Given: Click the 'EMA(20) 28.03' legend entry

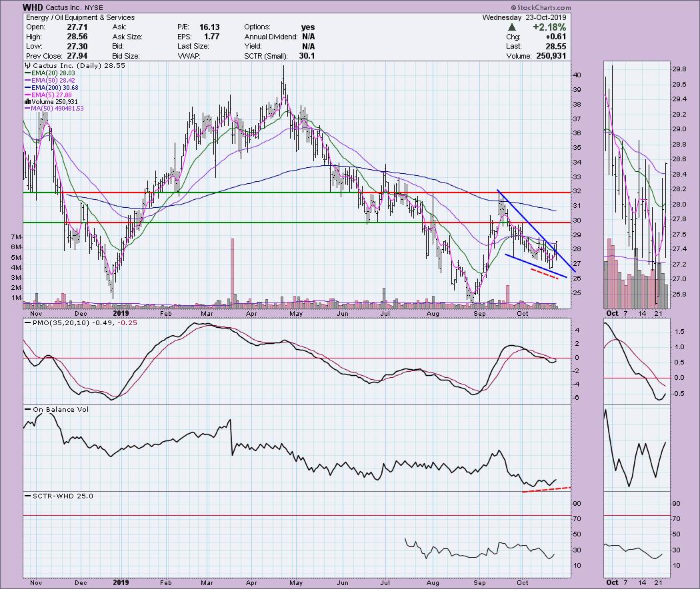Looking at the screenshot, I should [x=53, y=73].
